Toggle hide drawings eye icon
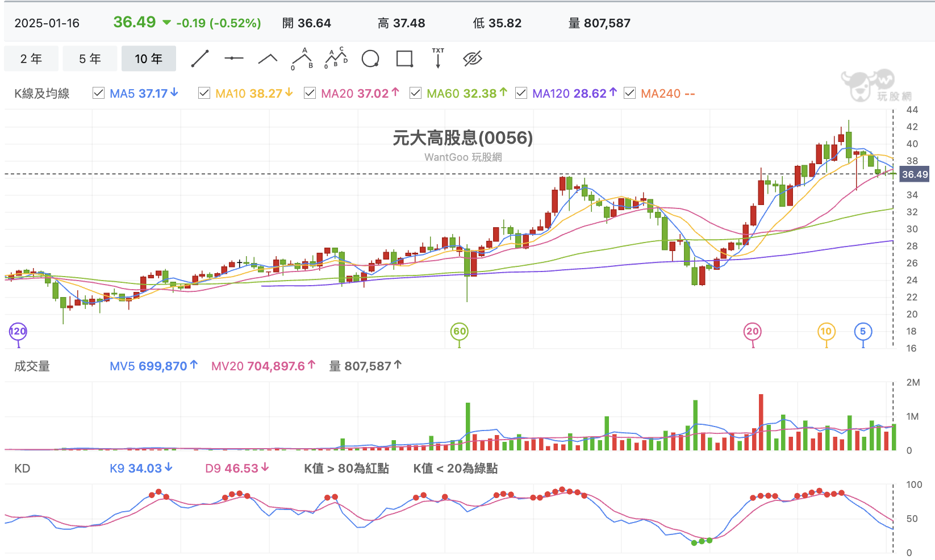Viewport: 935px width, 560px height. point(473,58)
